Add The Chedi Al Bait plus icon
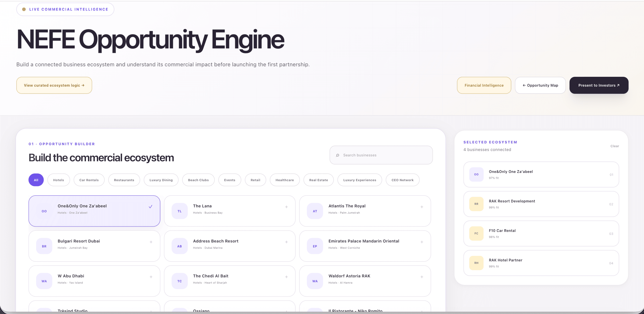The image size is (644, 314). pyautogui.click(x=287, y=277)
